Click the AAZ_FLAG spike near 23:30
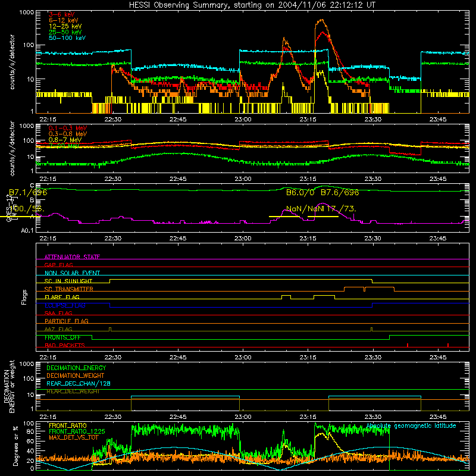This screenshot has height=476, width=476. click(x=371, y=329)
